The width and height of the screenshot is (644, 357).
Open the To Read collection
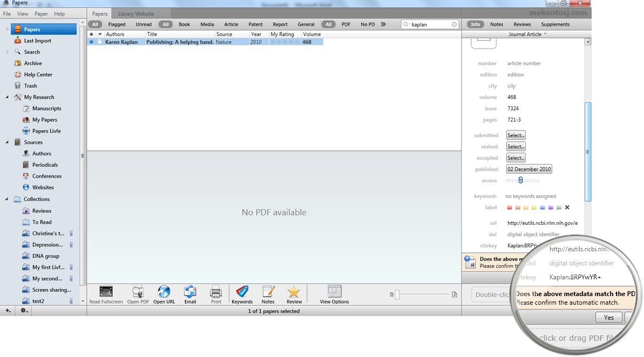pos(42,222)
